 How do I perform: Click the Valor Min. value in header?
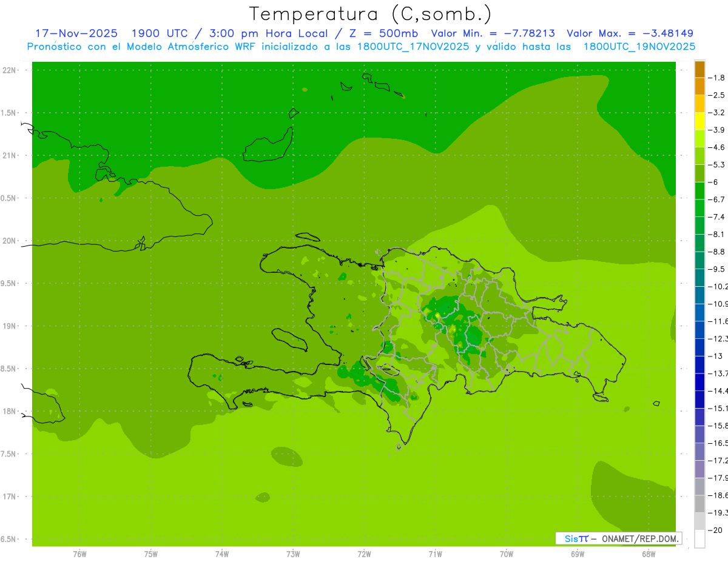(x=493, y=33)
